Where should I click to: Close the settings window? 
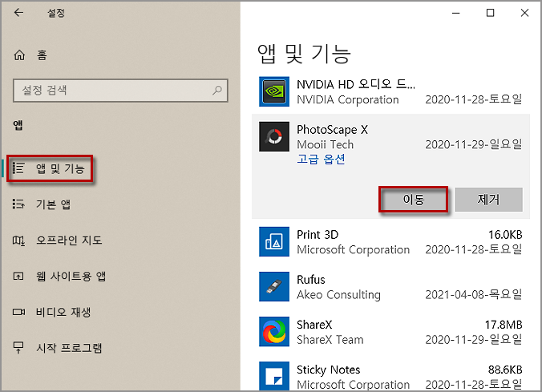pyautogui.click(x=524, y=13)
